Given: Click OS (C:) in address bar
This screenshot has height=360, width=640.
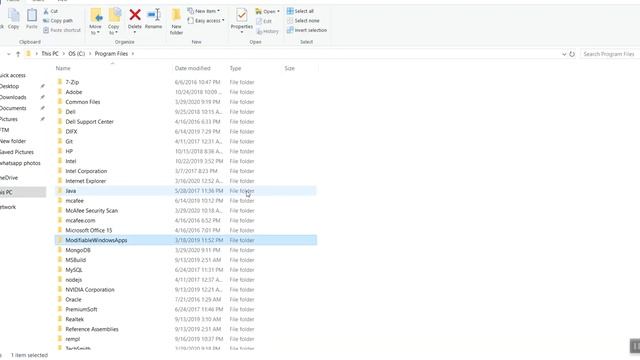Looking at the screenshot, I should pyautogui.click(x=77, y=54).
